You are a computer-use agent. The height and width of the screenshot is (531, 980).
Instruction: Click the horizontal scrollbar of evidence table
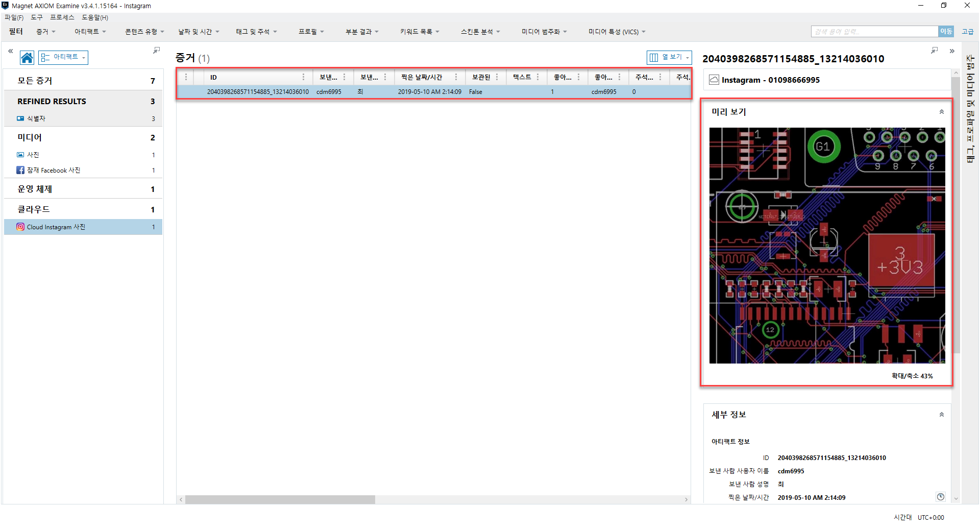[280, 499]
